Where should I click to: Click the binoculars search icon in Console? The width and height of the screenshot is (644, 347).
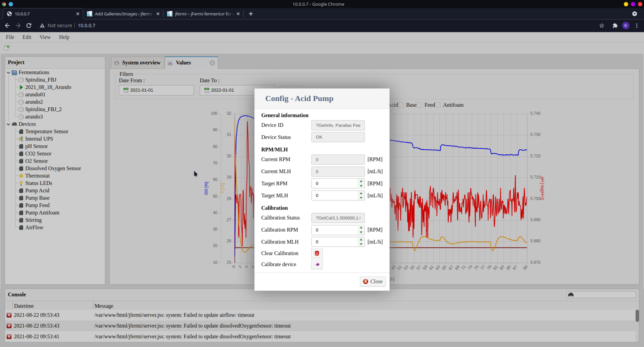(571, 294)
